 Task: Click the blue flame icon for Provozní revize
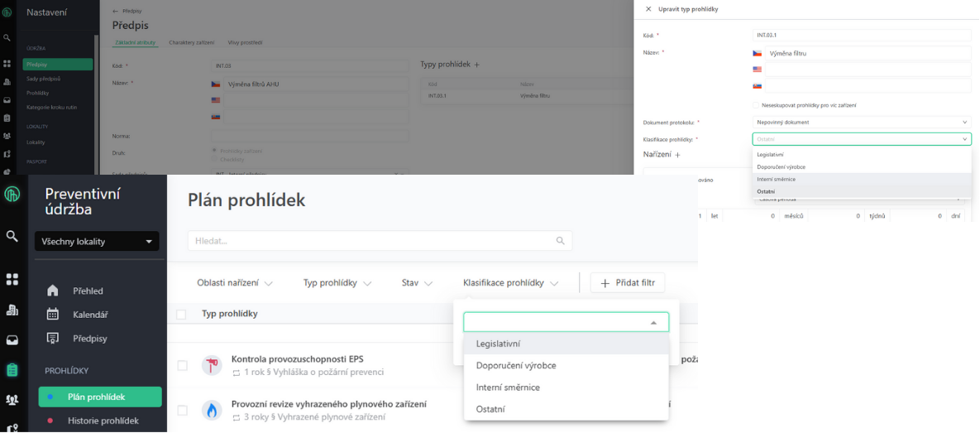212,410
